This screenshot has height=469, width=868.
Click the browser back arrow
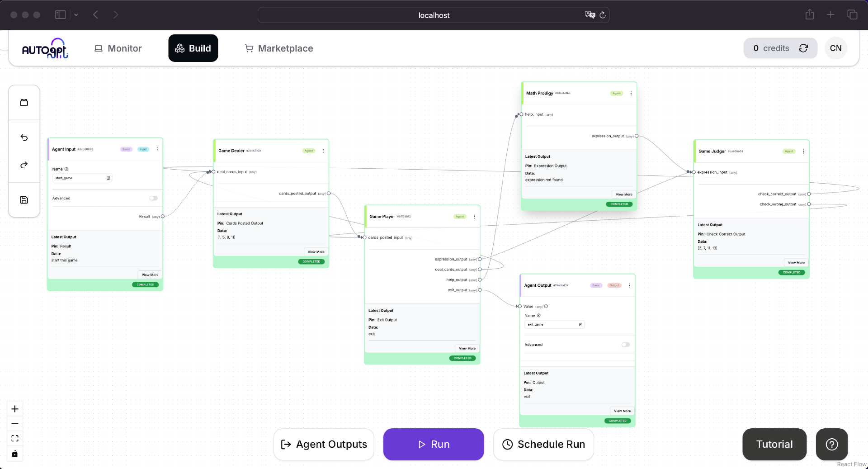pos(95,15)
